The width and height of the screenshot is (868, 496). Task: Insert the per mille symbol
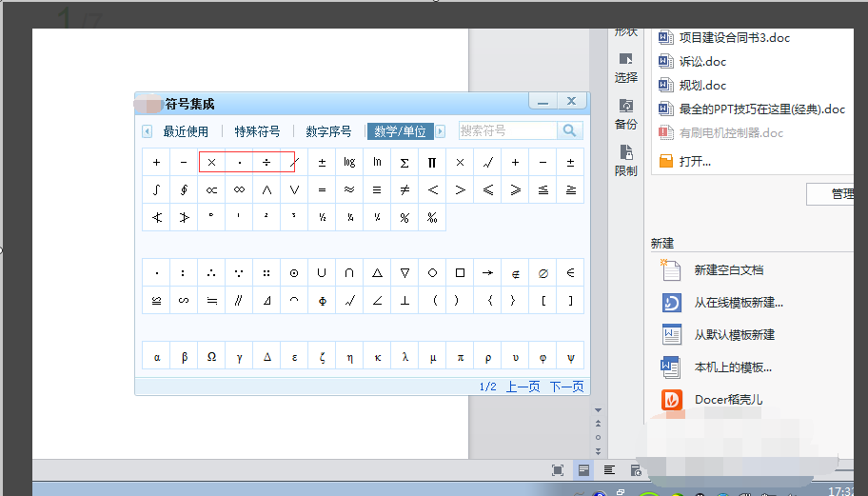point(432,218)
